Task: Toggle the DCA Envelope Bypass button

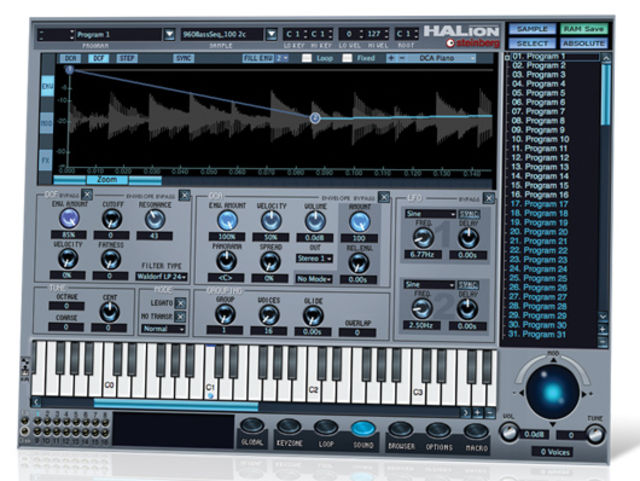Action: click(384, 197)
